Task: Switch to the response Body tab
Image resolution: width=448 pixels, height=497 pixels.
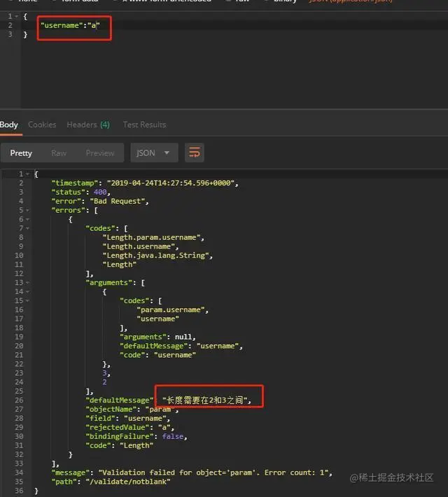Action: tap(9, 125)
